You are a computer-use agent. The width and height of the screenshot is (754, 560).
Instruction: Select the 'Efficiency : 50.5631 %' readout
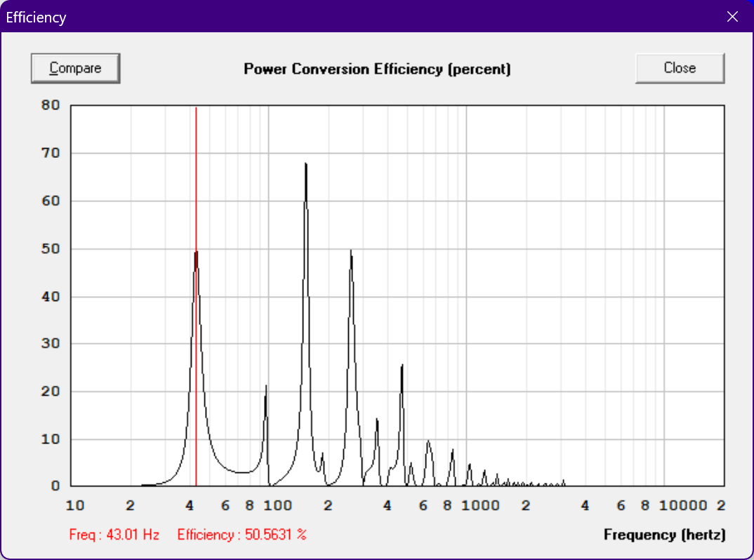pos(242,535)
